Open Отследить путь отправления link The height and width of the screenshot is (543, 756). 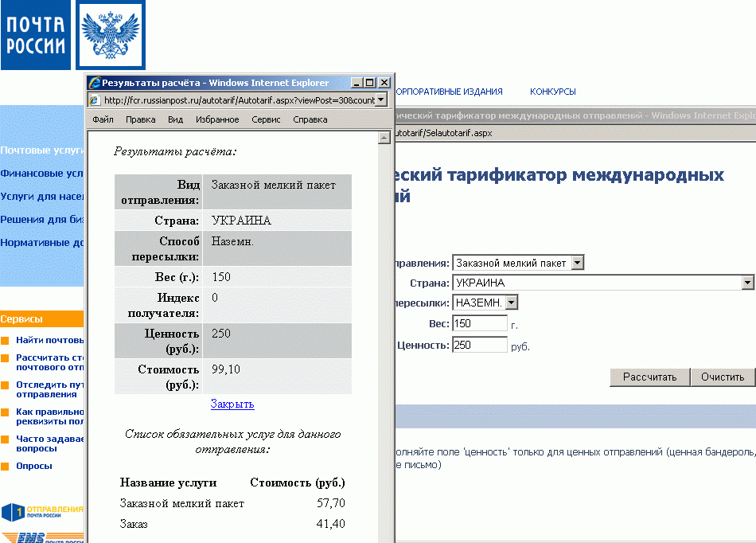click(x=49, y=389)
